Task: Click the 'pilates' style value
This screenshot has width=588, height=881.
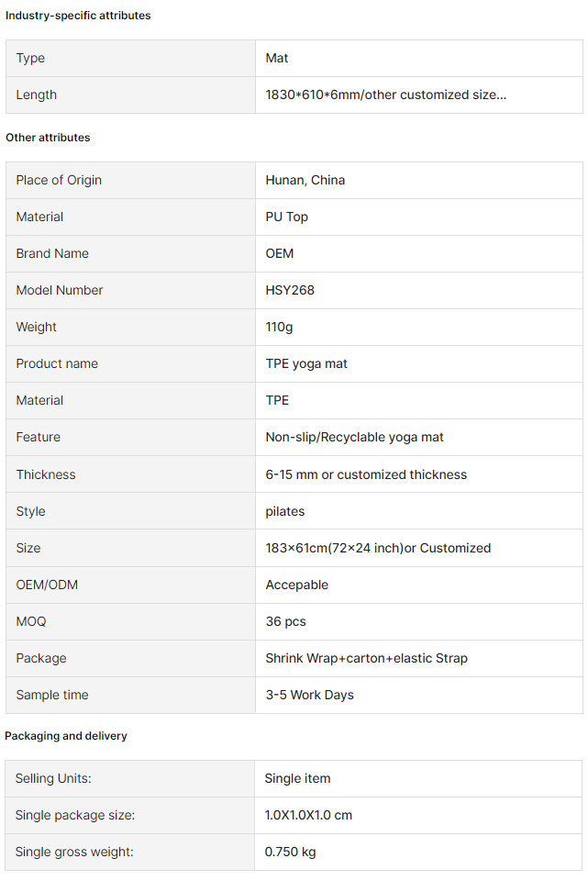Action: click(284, 511)
